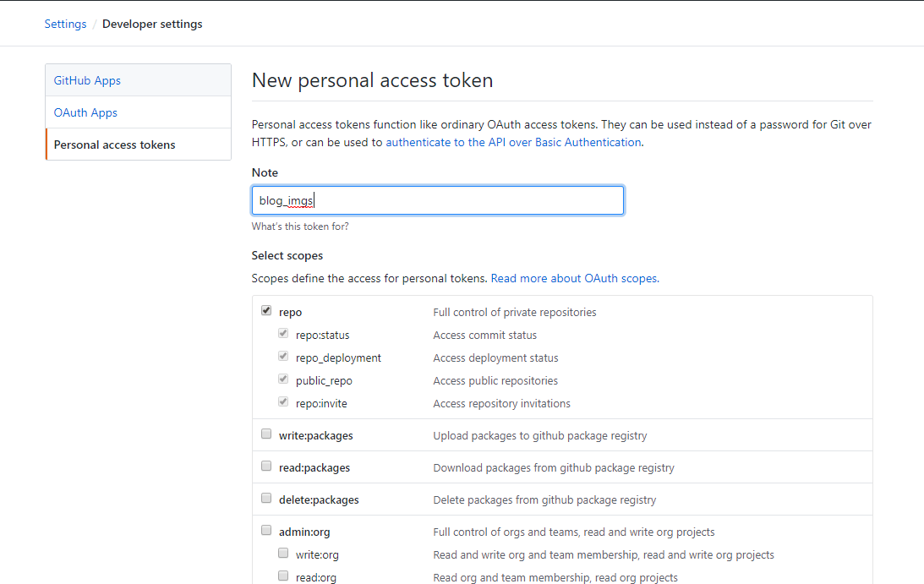Disable the repo:status sub-scope
The width and height of the screenshot is (924, 584).
[x=283, y=332]
